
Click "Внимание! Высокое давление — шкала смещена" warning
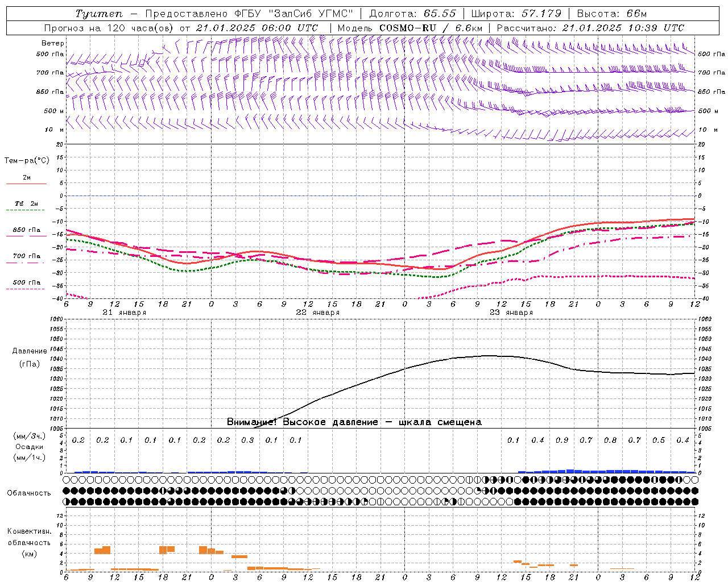[354, 422]
